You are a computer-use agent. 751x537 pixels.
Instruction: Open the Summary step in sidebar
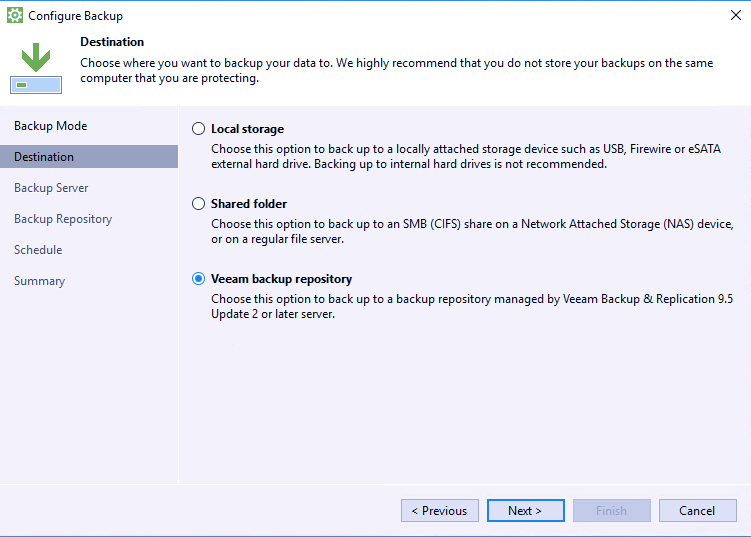point(40,281)
